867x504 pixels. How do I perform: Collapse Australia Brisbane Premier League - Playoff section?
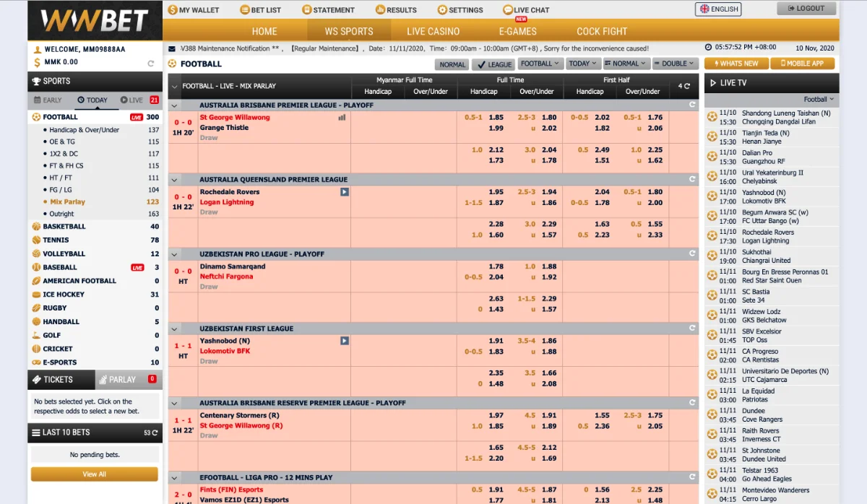point(173,105)
